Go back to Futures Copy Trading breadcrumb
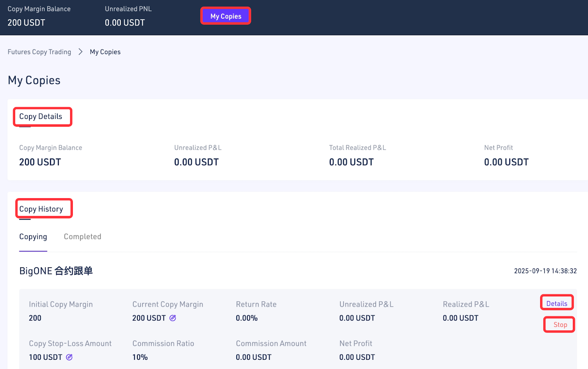 pos(39,52)
